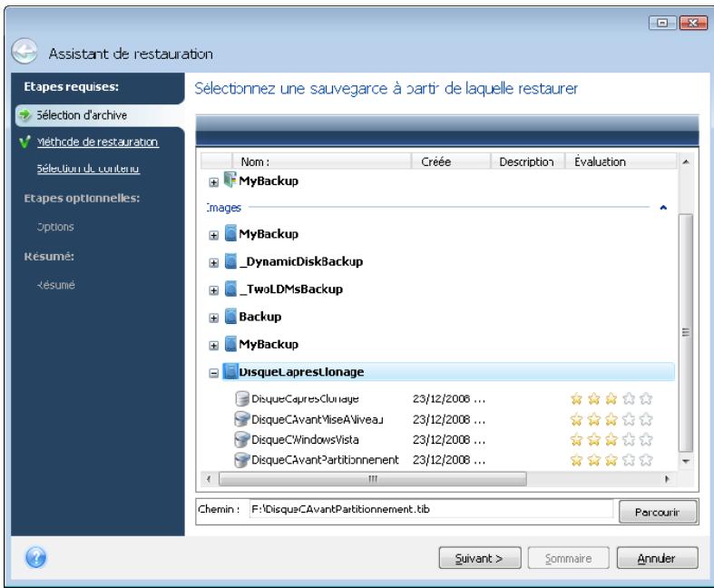Click the Sommaire button
The height and width of the screenshot is (588, 714).
click(x=568, y=558)
